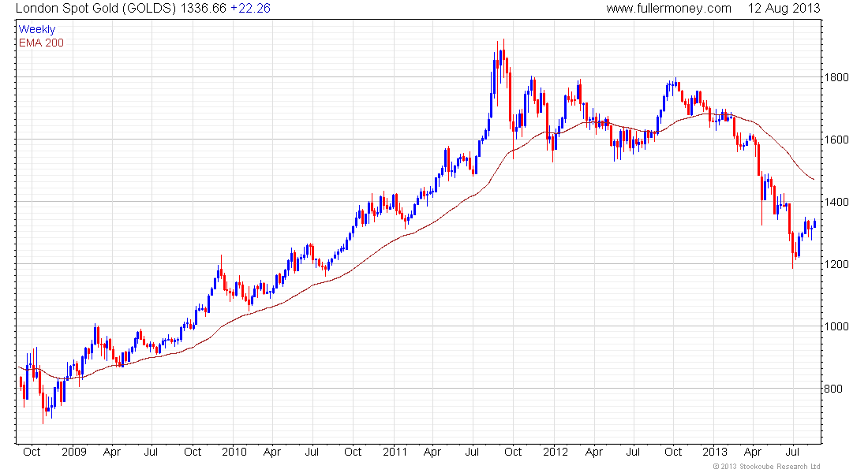Select the 1600 price axis label

(836, 140)
